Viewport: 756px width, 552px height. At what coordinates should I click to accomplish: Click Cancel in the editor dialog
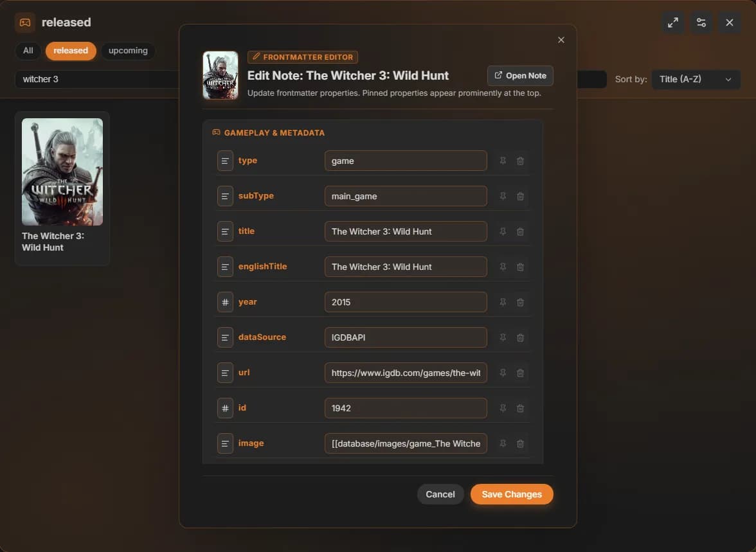pos(440,494)
